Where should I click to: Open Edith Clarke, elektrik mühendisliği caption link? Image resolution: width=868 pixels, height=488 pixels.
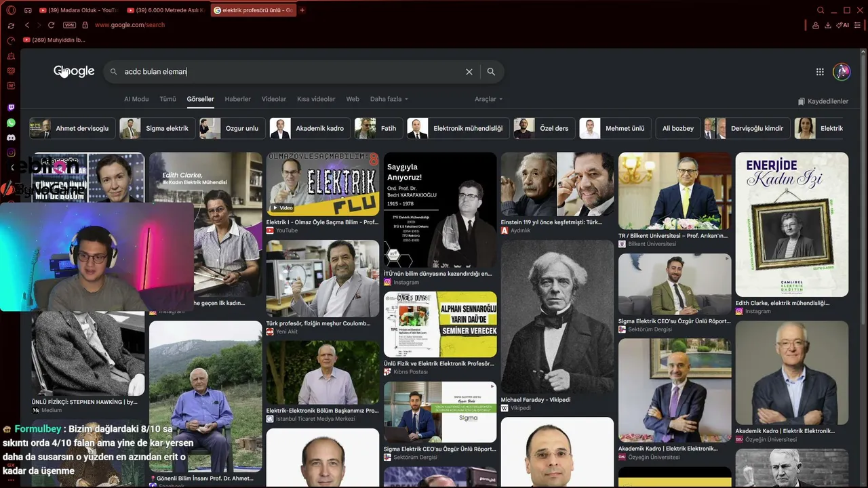783,303
